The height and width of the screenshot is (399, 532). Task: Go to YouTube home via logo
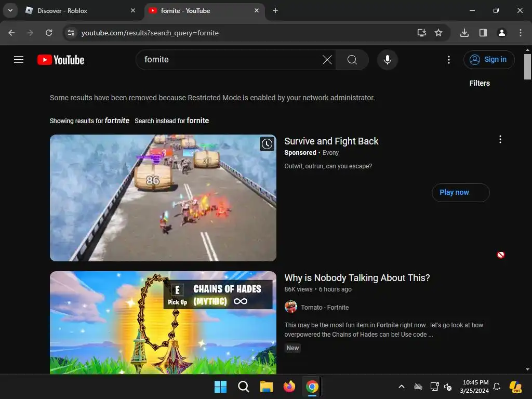(61, 60)
